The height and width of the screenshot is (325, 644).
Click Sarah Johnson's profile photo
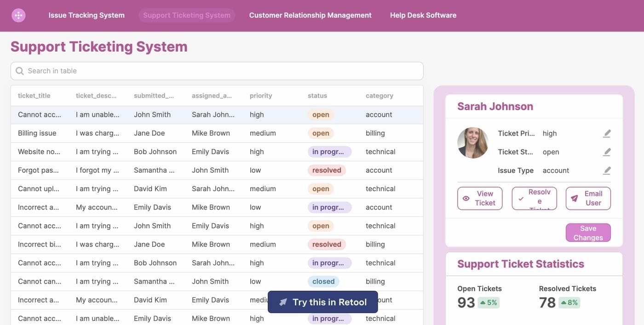[x=473, y=143]
